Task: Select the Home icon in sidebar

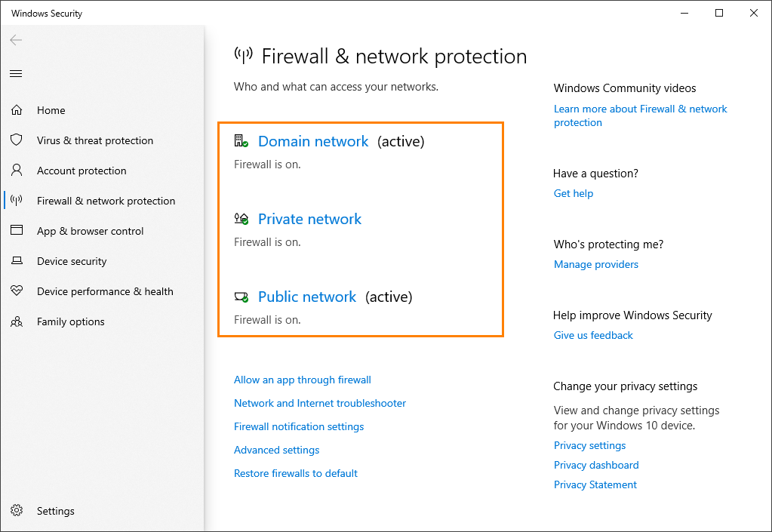Action: (17, 110)
